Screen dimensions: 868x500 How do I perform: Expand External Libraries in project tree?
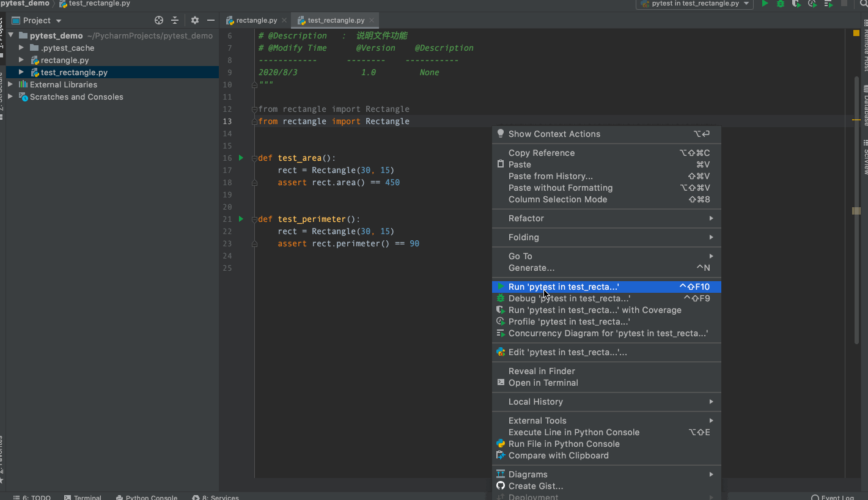tap(10, 84)
